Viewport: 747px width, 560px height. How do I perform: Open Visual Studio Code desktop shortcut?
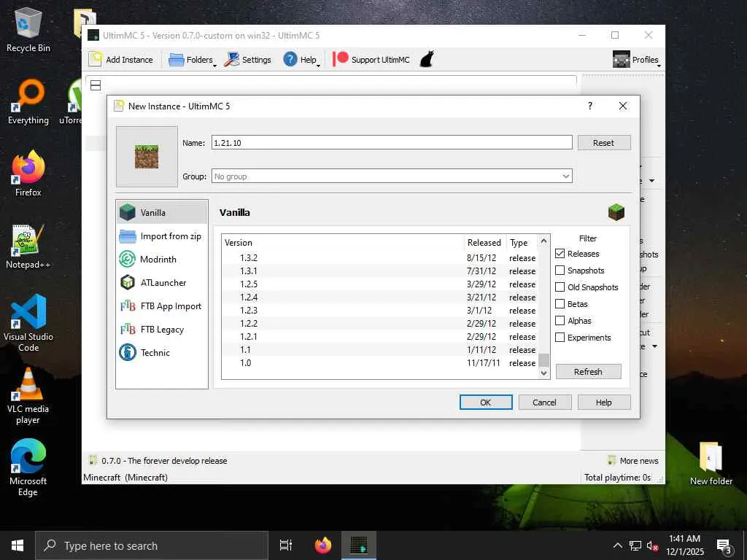pyautogui.click(x=28, y=323)
